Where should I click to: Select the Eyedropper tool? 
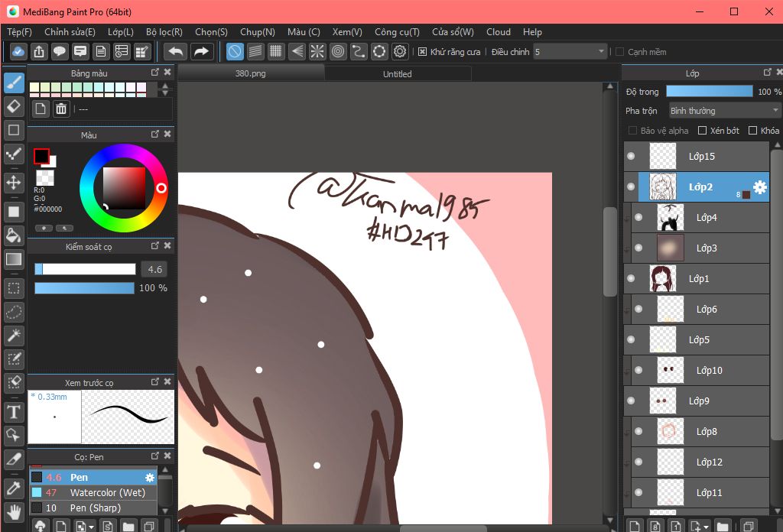point(14,488)
